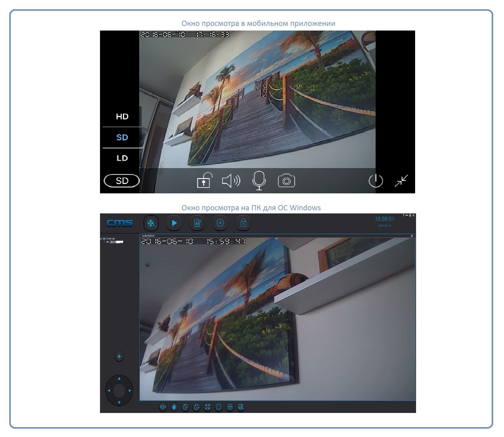This screenshot has width=504, height=437.
Task: Expand the Device List tree node
Action: click(x=101, y=239)
